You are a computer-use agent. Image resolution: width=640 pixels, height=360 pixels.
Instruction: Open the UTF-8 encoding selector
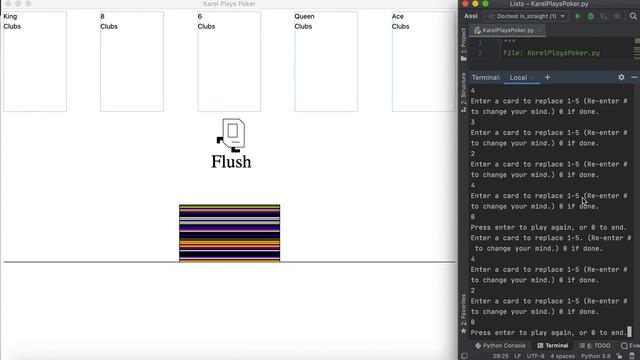(535, 356)
